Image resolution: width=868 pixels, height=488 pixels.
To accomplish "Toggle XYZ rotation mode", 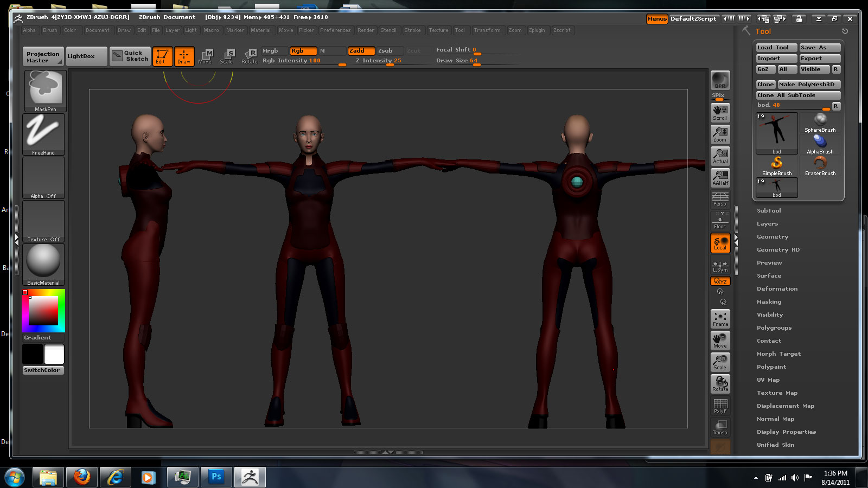I will click(x=720, y=281).
